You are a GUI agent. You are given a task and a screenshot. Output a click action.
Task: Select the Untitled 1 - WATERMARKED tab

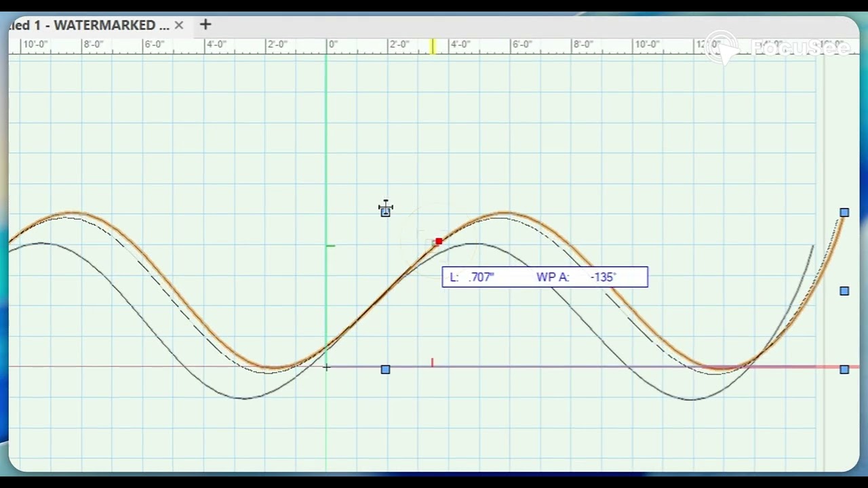[89, 25]
